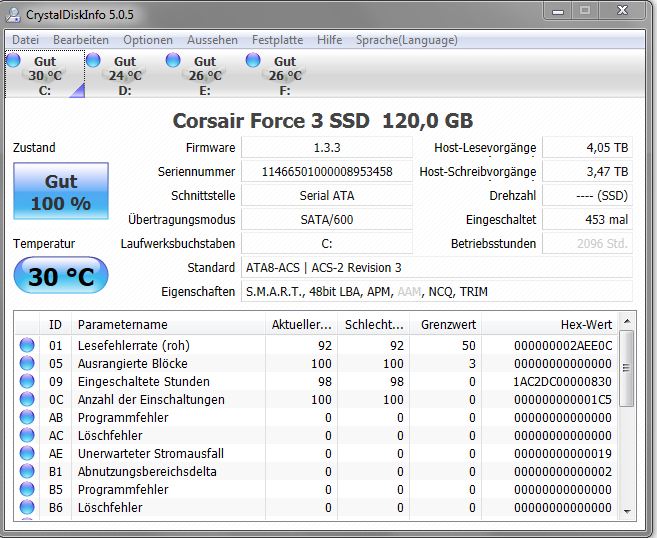657x538 pixels.
Task: Click the Parametername column header
Action: 168,324
